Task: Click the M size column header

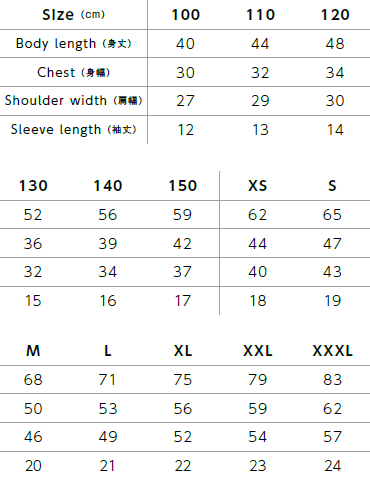Action: 33,351
